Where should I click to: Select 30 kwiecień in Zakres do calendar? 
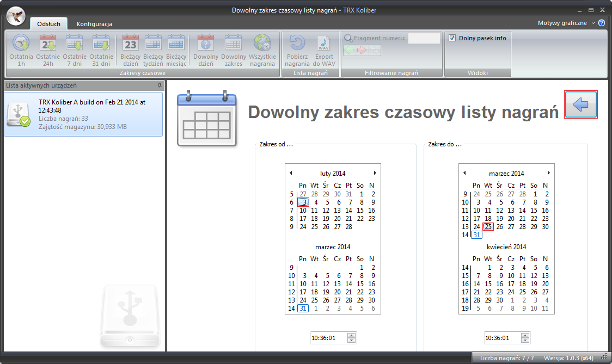500,300
